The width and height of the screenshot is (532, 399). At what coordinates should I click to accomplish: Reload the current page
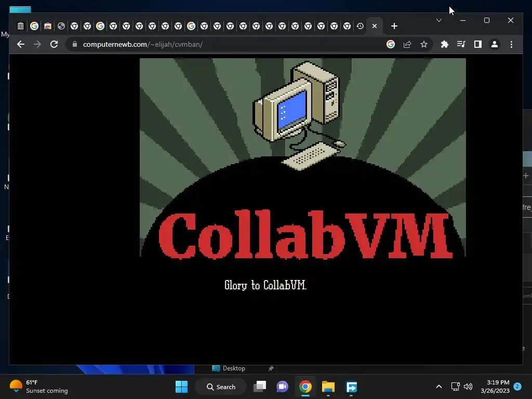point(54,44)
